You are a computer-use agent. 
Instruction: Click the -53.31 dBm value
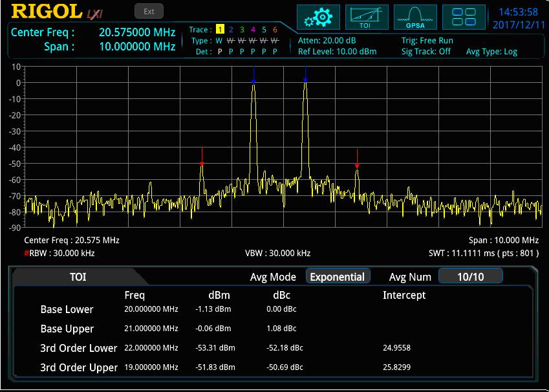coord(215,347)
